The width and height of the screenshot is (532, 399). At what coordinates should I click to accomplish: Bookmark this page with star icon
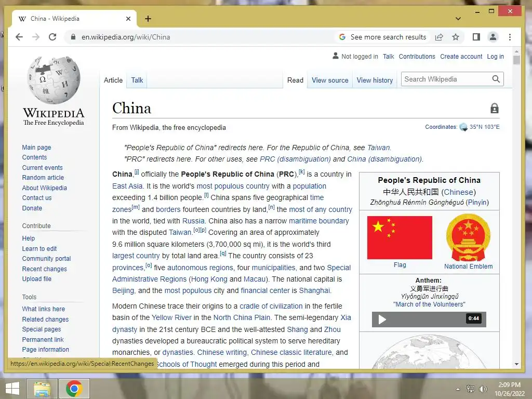[x=456, y=37]
